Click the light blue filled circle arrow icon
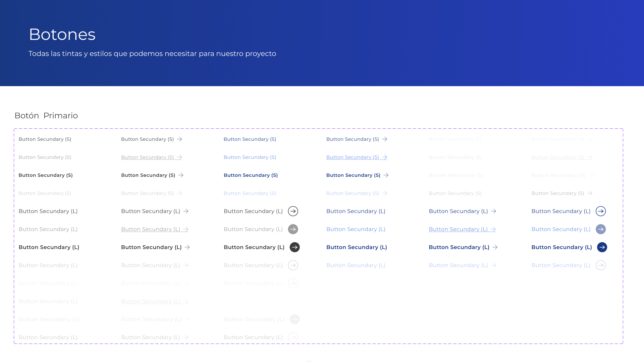 [x=601, y=229]
